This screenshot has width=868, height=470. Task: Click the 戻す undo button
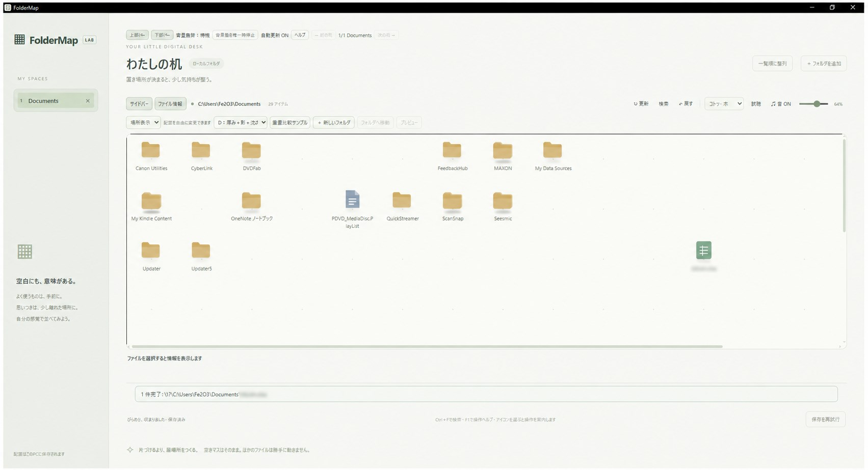pos(686,104)
